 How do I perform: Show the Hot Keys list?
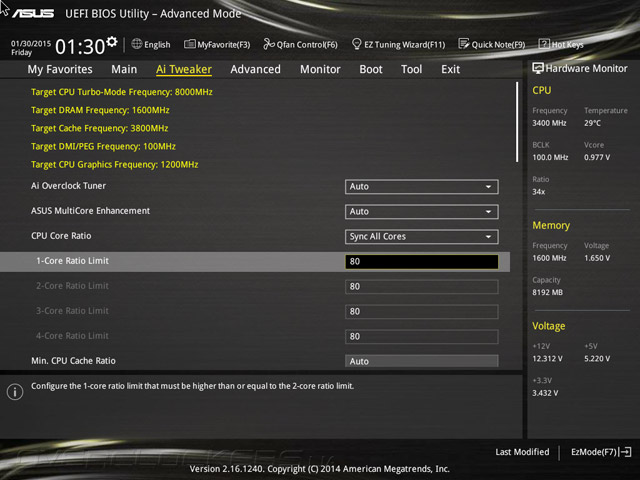tap(561, 44)
